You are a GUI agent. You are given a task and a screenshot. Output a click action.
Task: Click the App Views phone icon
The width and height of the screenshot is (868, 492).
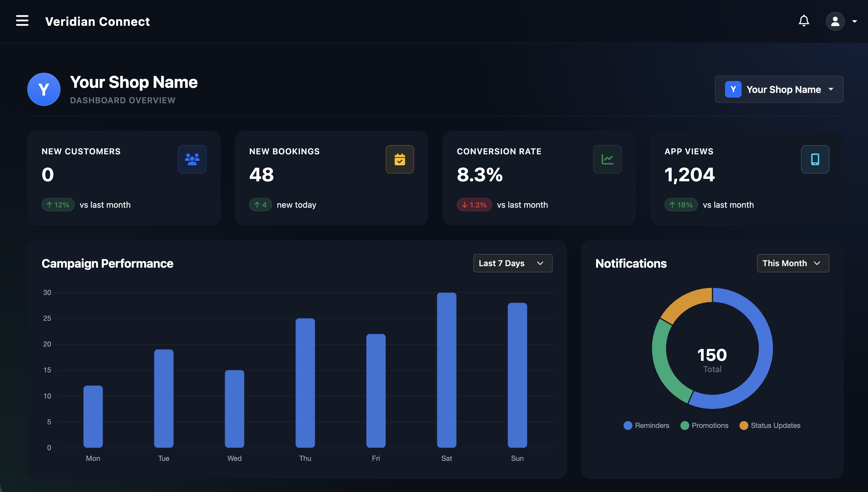click(x=815, y=159)
